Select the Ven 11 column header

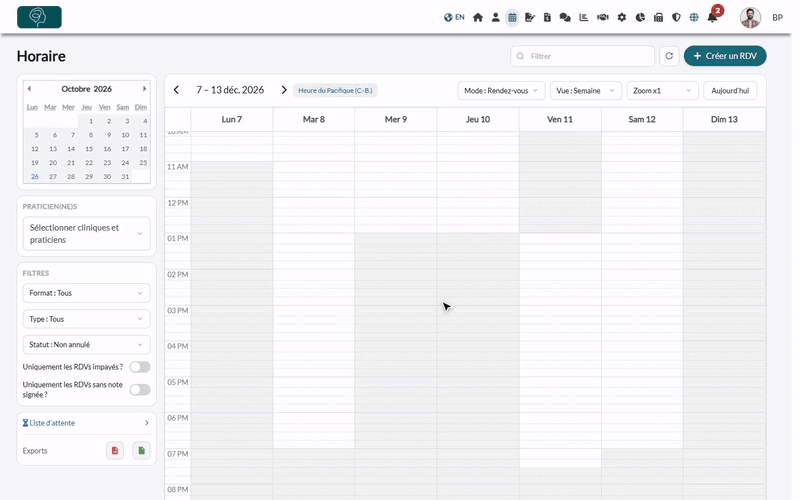560,119
